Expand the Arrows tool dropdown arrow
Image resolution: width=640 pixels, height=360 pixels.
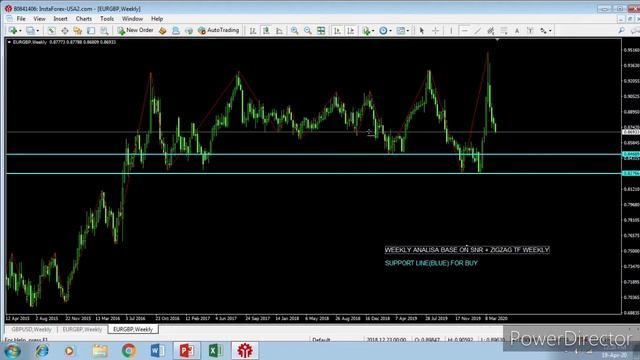point(550,31)
